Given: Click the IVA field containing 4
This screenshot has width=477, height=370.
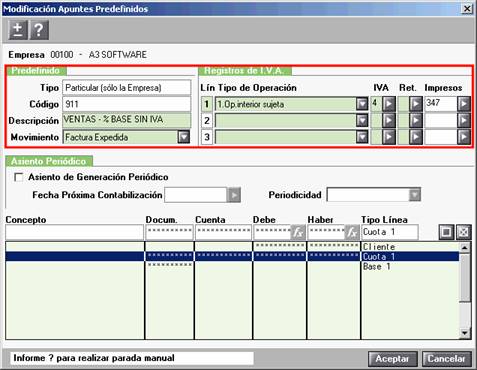Looking at the screenshot, I should pyautogui.click(x=376, y=104).
